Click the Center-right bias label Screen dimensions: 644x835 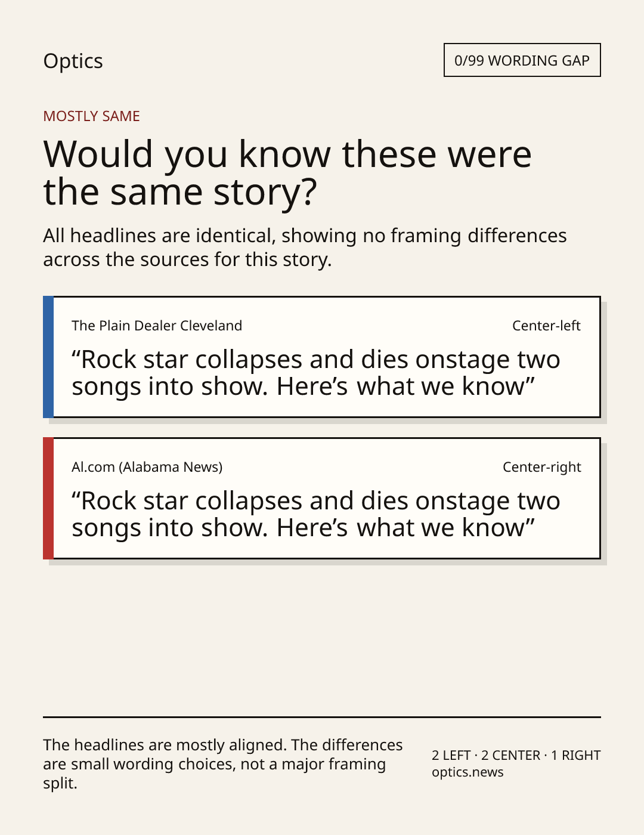[x=541, y=467]
